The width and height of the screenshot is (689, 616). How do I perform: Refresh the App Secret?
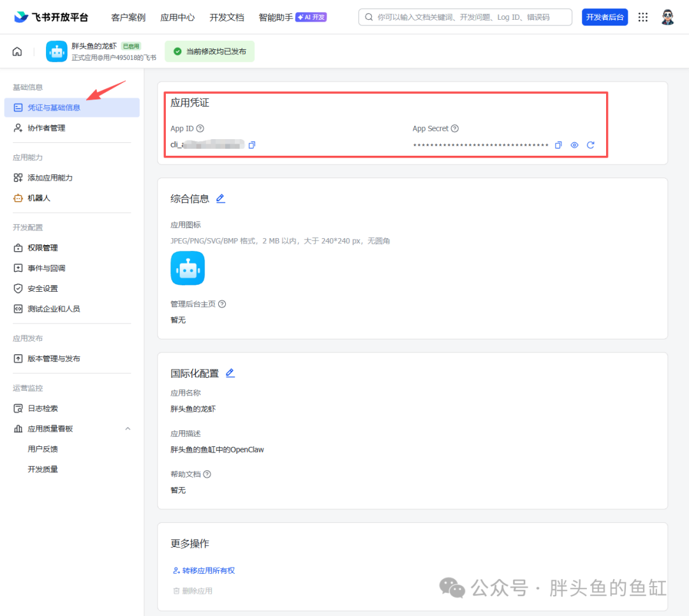pyautogui.click(x=591, y=145)
